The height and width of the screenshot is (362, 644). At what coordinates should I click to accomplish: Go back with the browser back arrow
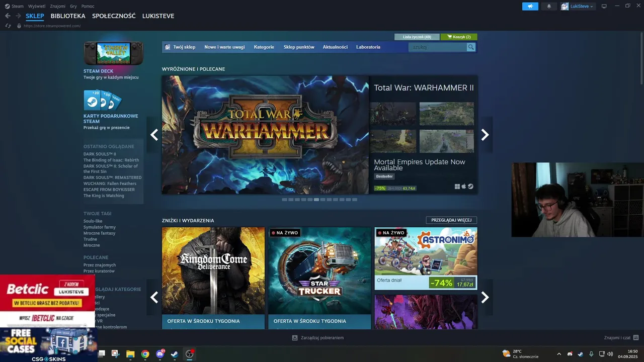point(8,16)
